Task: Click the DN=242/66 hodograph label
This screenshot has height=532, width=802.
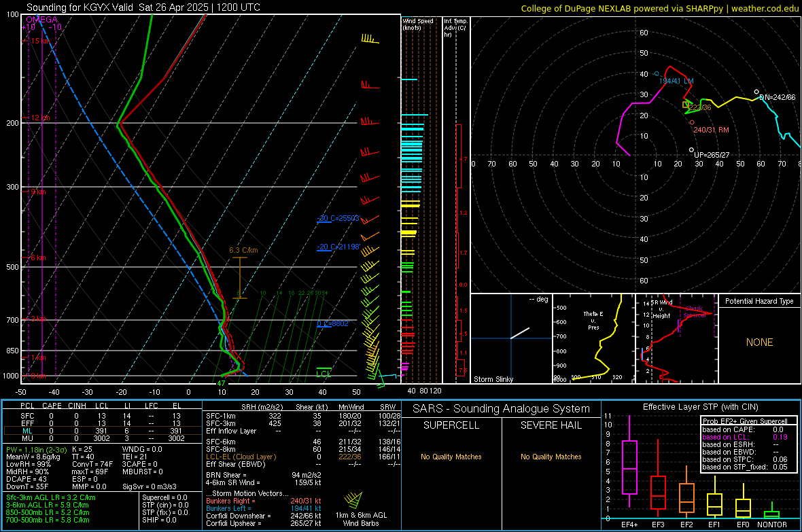Action: pyautogui.click(x=778, y=97)
